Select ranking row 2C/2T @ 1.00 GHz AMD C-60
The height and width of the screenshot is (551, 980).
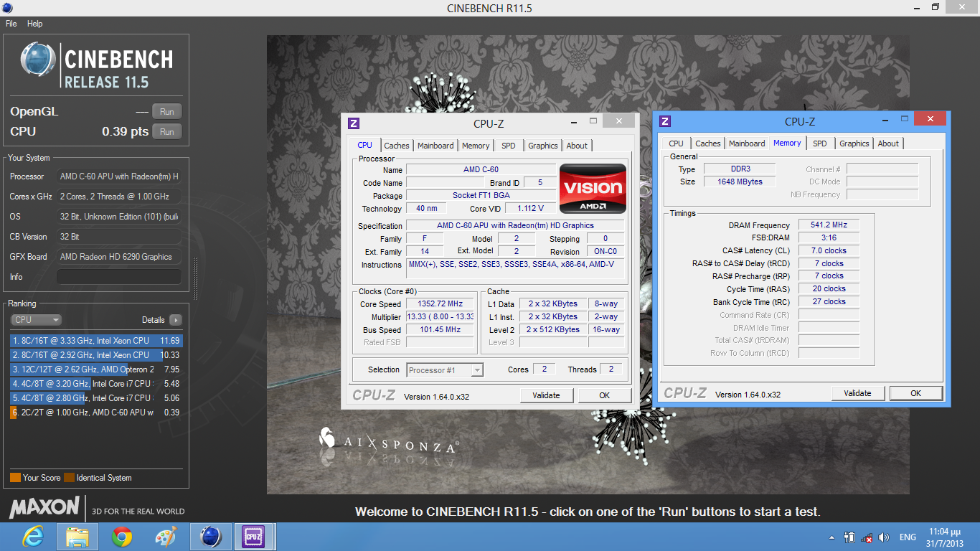coord(96,413)
